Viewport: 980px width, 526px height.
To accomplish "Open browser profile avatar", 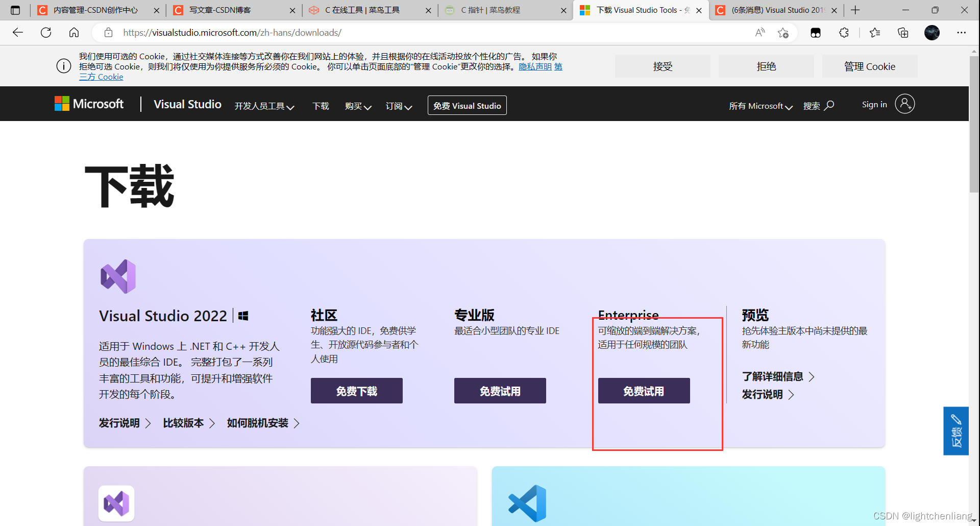I will pos(932,33).
